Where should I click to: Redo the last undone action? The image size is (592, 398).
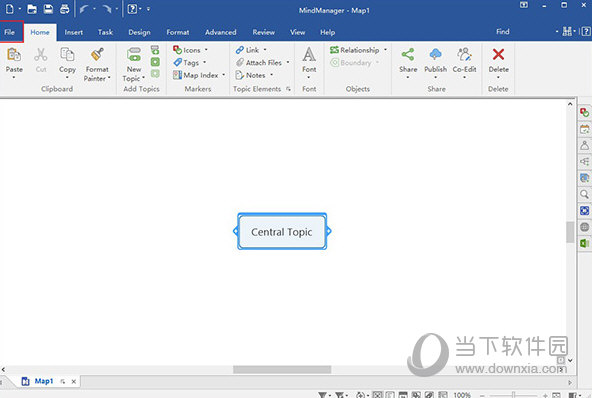click(107, 9)
